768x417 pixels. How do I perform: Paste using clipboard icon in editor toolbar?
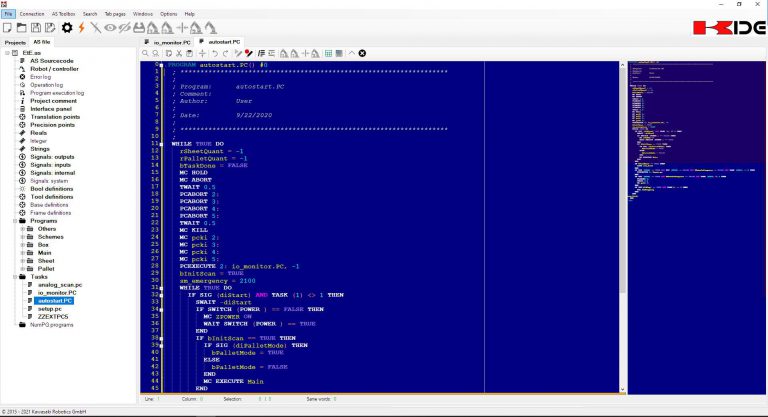point(190,53)
